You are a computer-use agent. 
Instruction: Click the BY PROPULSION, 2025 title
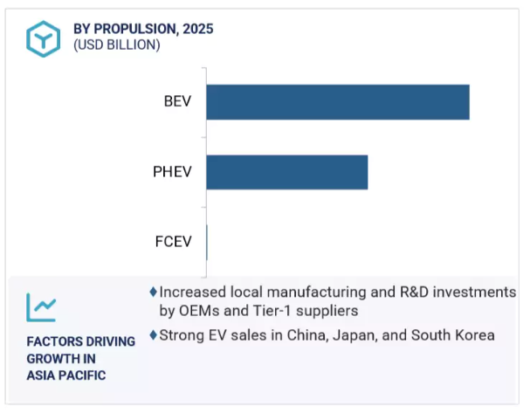pyautogui.click(x=143, y=29)
